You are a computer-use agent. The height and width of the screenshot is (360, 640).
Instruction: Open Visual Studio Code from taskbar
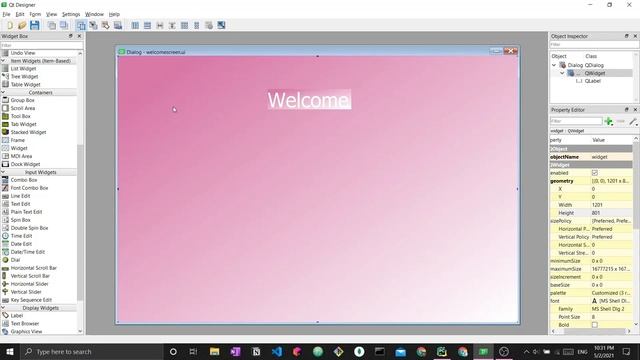point(277,351)
